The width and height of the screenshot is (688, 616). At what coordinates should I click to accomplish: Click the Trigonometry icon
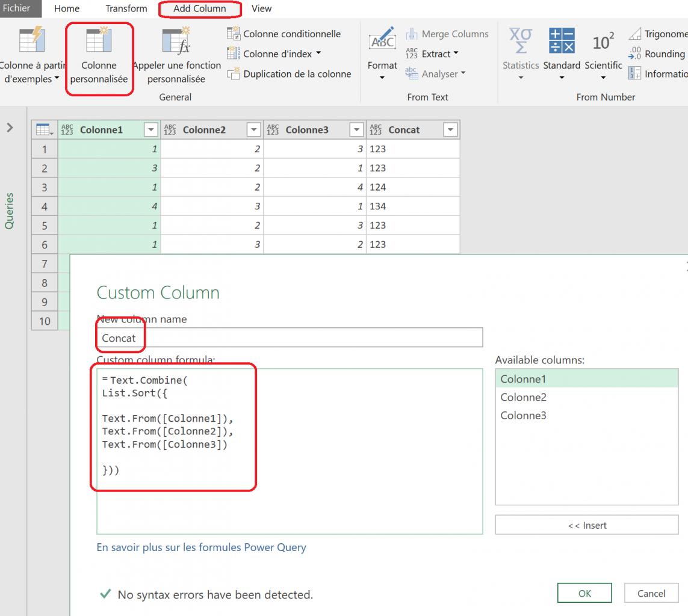click(x=635, y=34)
